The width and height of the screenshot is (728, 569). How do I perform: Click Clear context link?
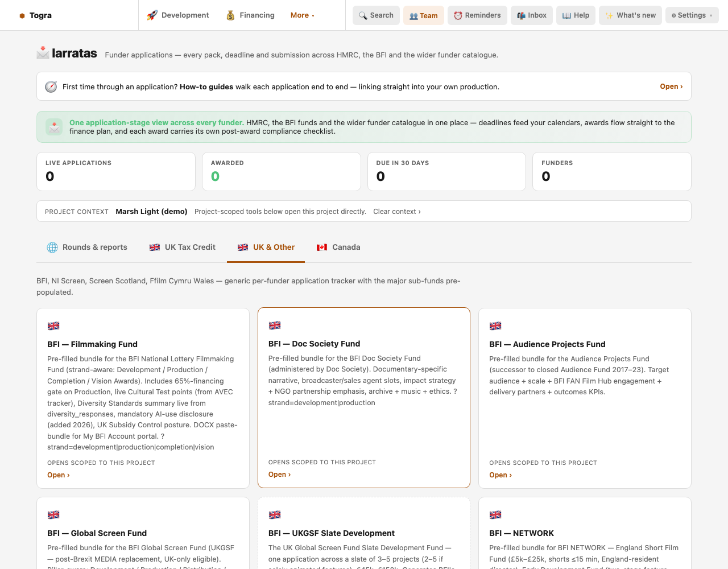[x=397, y=212]
